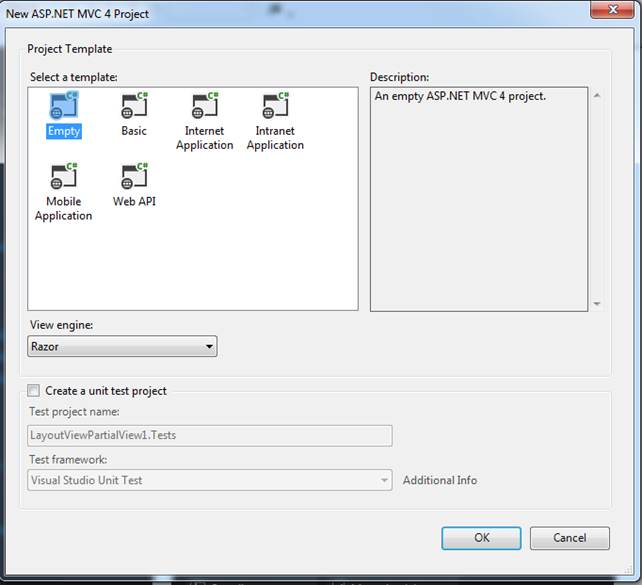This screenshot has width=642, height=585.
Task: Open the View engine Razor dropdown
Action: (122, 346)
